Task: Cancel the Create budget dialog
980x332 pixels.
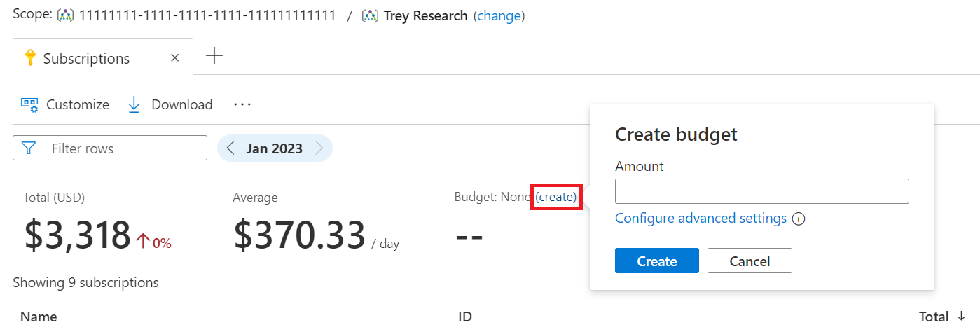Action: [750, 261]
